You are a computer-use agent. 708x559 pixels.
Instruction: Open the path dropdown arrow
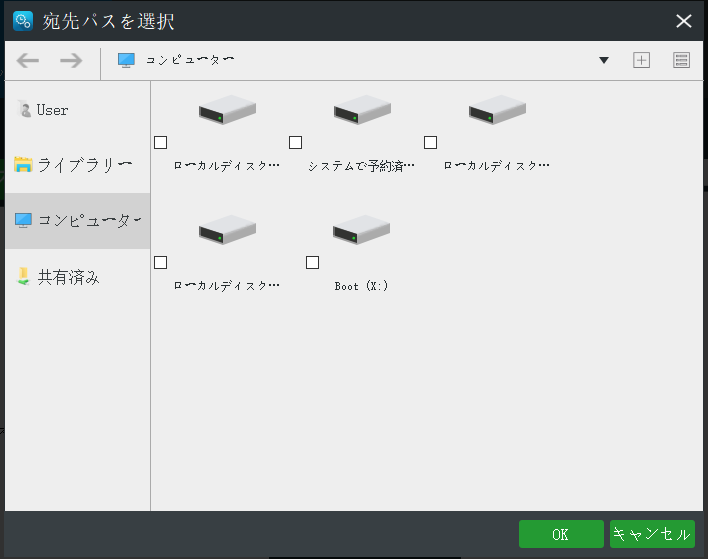[604, 60]
